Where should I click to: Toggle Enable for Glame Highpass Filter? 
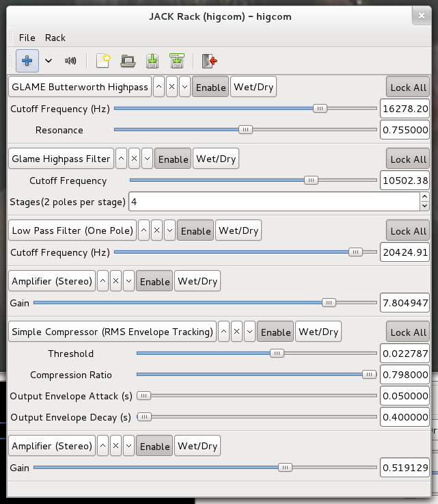tap(173, 159)
